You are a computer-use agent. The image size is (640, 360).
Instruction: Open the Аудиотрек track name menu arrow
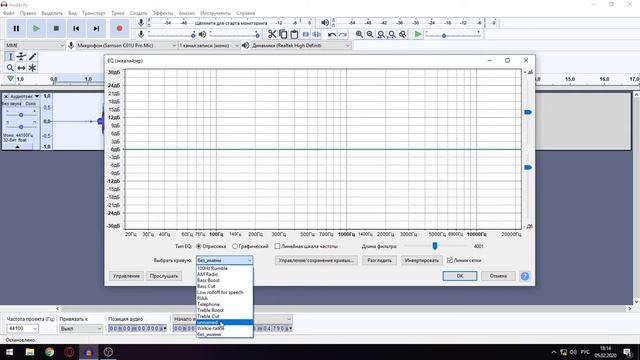37,96
